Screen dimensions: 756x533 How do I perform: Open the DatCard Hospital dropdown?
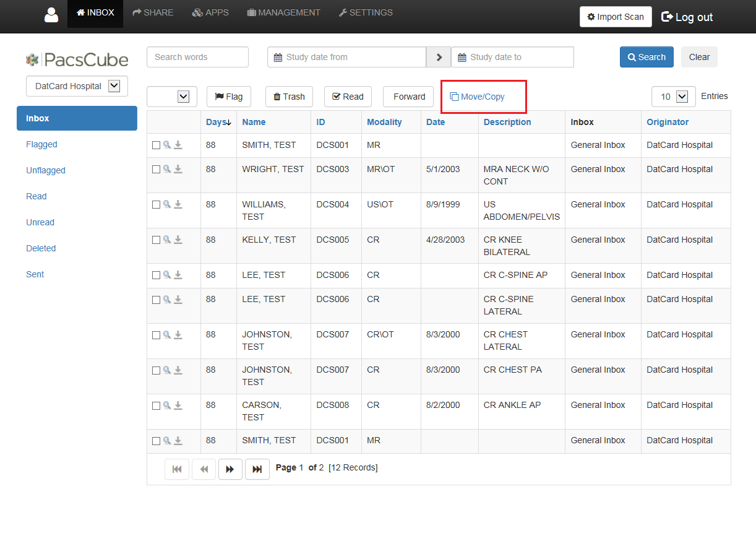point(77,86)
